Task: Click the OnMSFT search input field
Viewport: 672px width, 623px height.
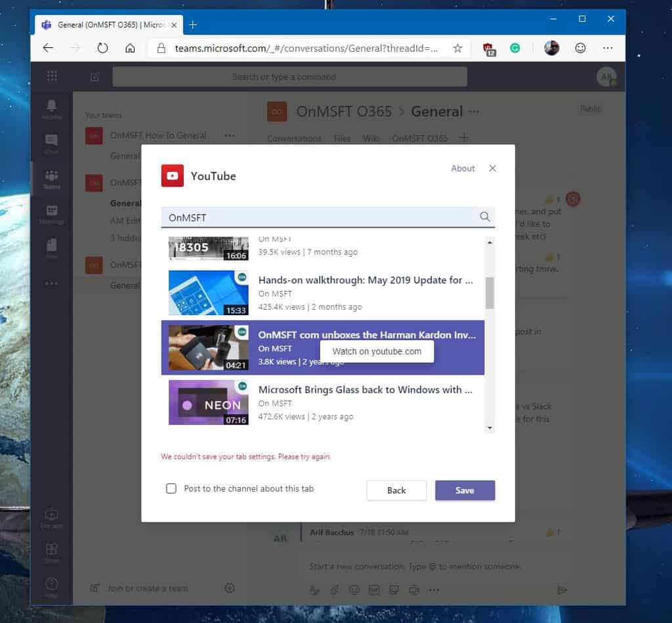Action: pyautogui.click(x=318, y=217)
